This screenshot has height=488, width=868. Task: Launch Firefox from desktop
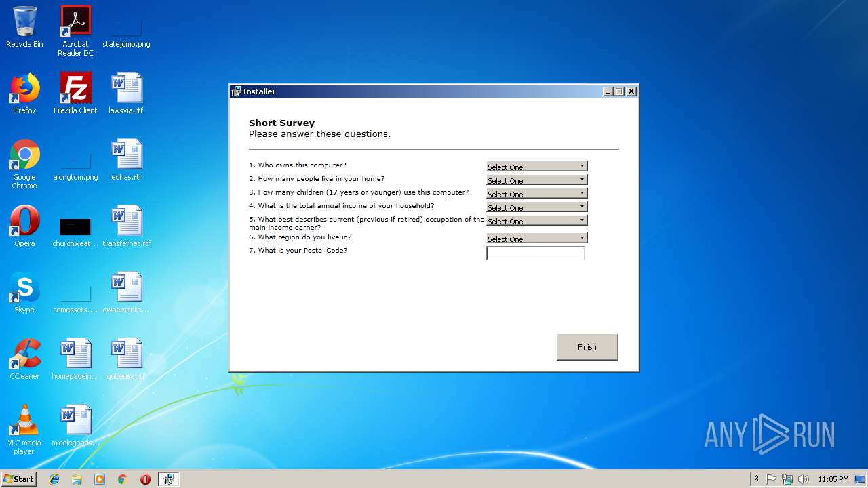click(x=24, y=94)
